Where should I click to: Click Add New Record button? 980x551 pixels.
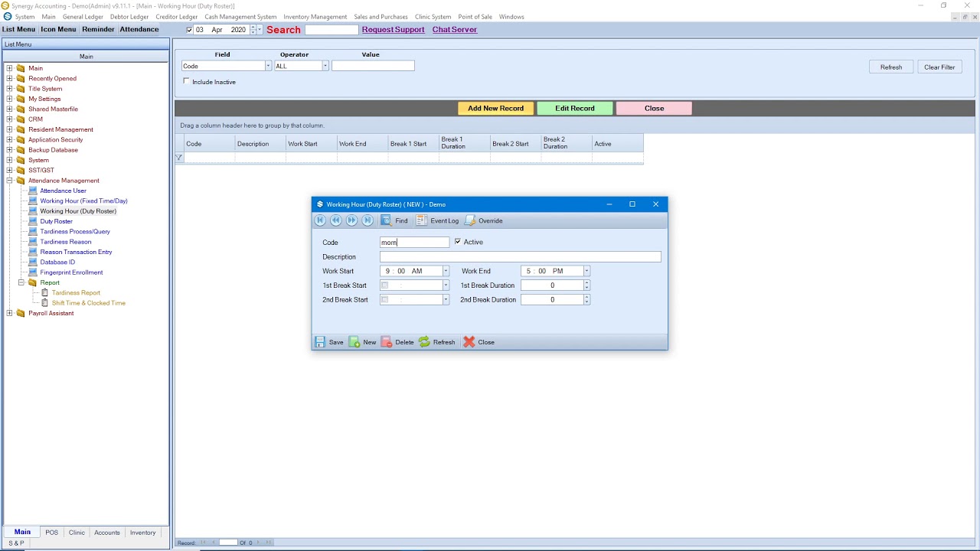pos(496,109)
